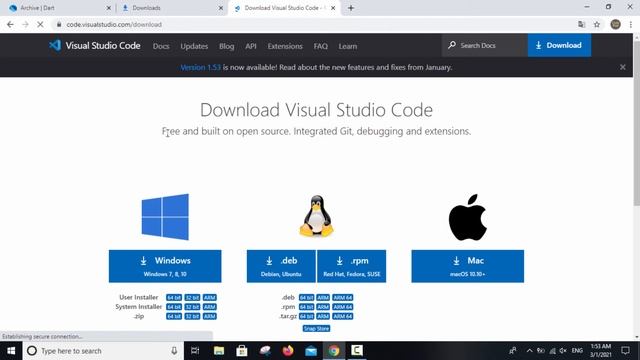Image resolution: width=640 pixels, height=360 pixels.
Task: Click the Cortana microphone icon
Action: pyautogui.click(x=174, y=351)
